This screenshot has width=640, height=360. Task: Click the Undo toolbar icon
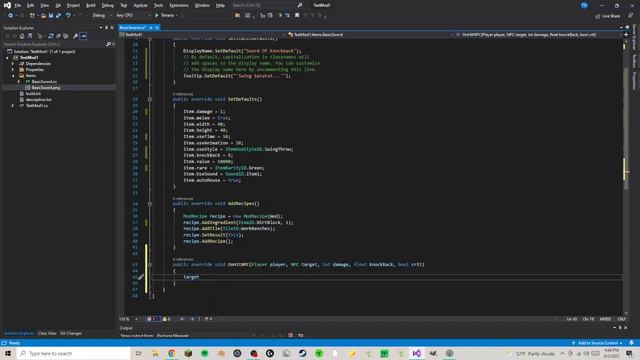(x=68, y=16)
